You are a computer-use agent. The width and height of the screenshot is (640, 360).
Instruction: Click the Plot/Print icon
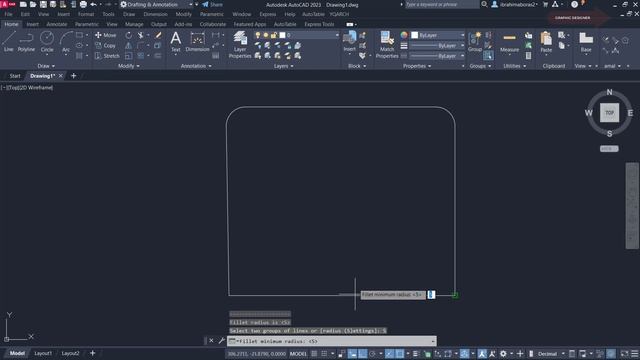point(83,4)
